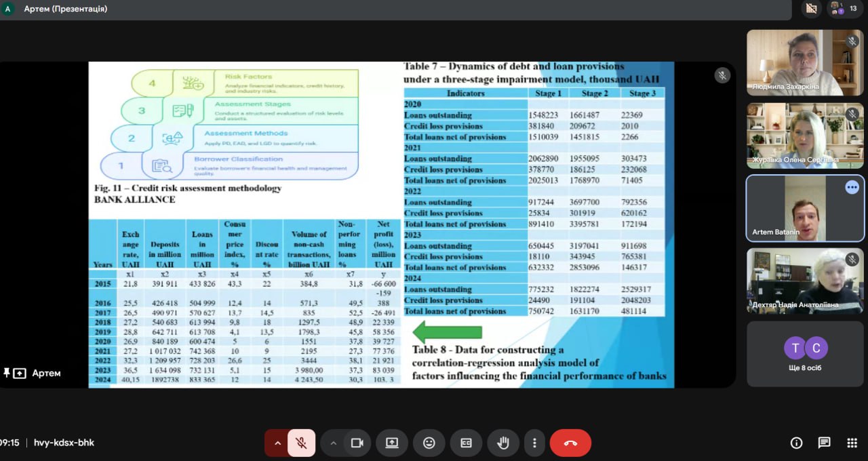Expand video settings arrow beside camera
This screenshot has height=461, width=868.
pos(333,443)
